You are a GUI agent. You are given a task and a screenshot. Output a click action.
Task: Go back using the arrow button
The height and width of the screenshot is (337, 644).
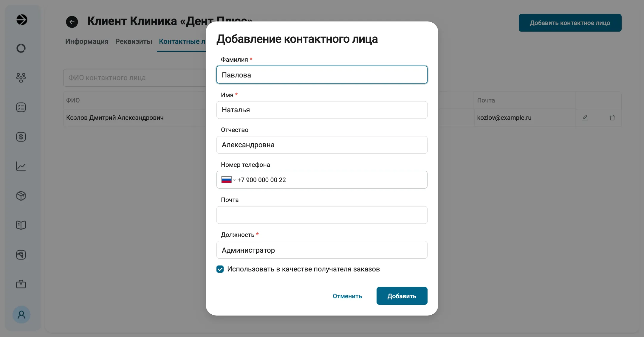pyautogui.click(x=72, y=22)
